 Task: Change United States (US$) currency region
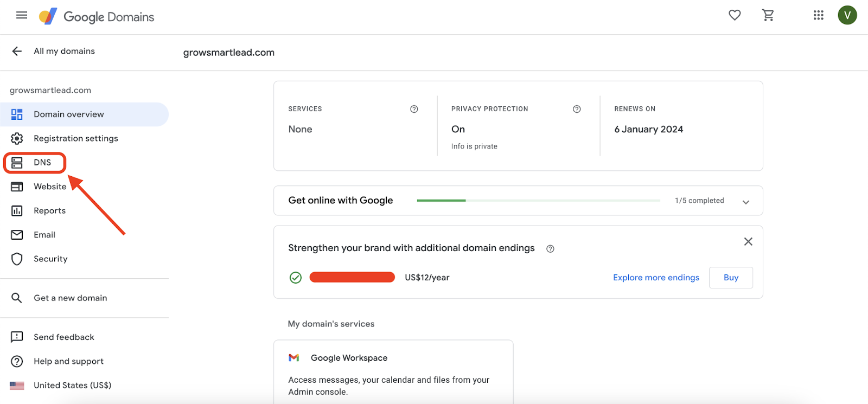[72, 386]
